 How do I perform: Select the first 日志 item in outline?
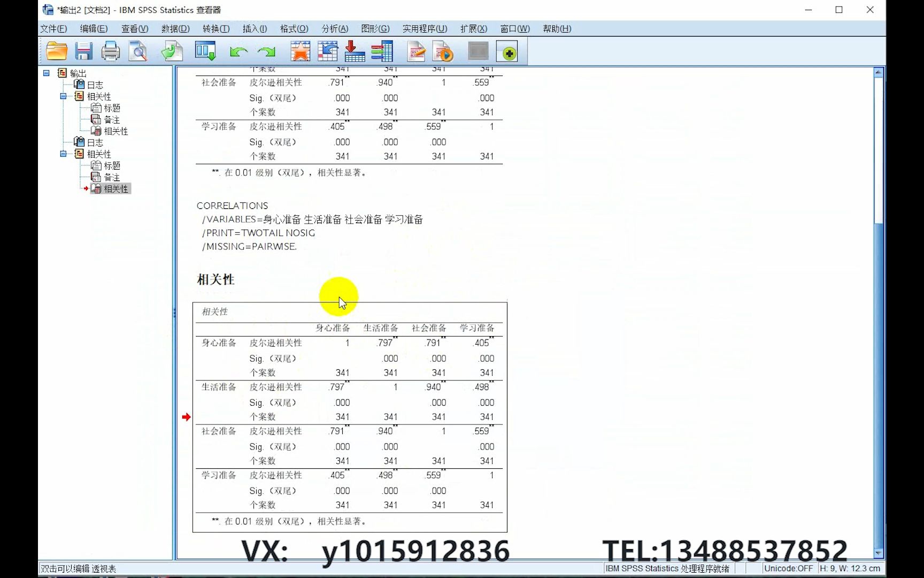pyautogui.click(x=95, y=85)
